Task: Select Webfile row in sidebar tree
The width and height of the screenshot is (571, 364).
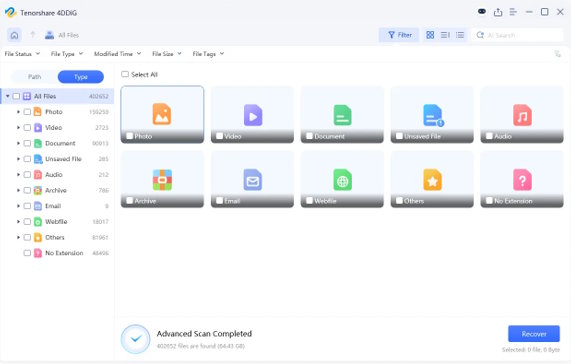Action: click(58, 221)
